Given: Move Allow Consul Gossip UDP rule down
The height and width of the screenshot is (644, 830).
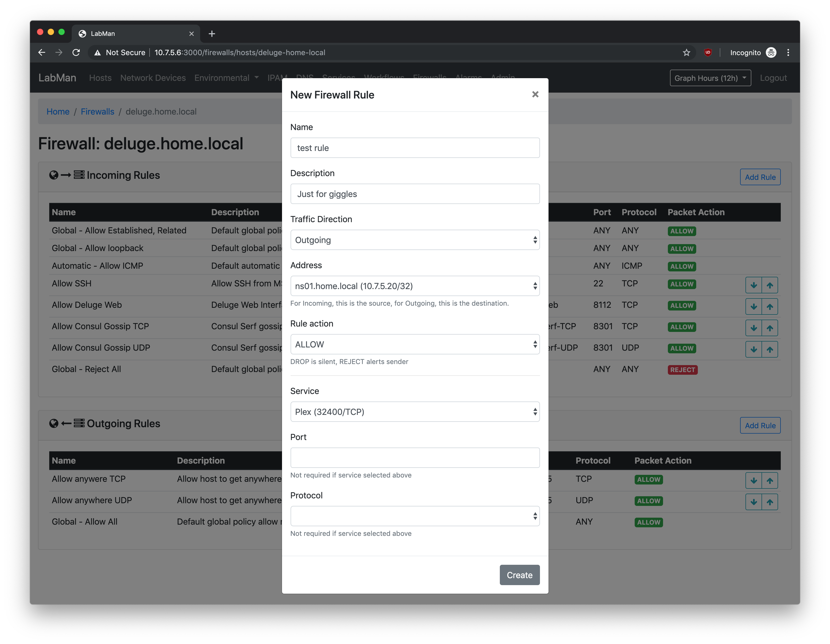Looking at the screenshot, I should 754,349.
